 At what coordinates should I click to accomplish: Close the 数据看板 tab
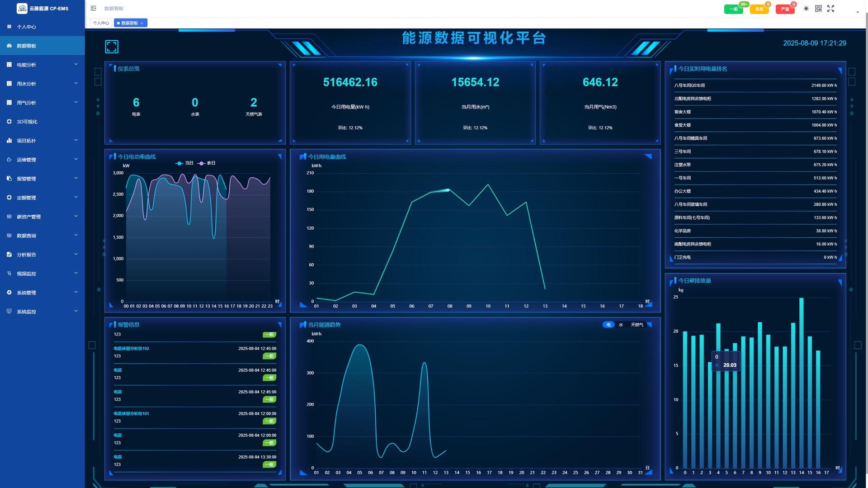142,23
